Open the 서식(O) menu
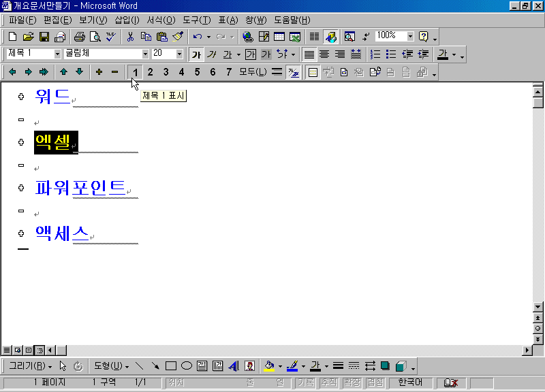The width and height of the screenshot is (545, 392). pos(161,20)
